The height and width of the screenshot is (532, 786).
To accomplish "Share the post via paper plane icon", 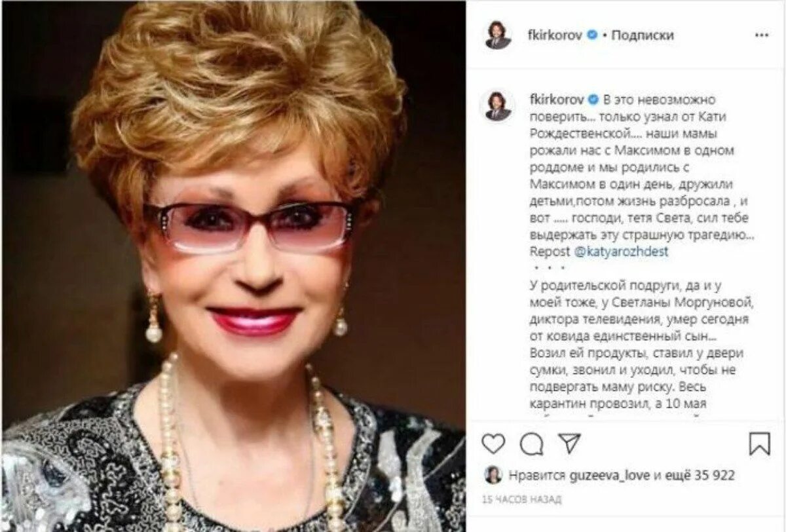I will 569,444.
